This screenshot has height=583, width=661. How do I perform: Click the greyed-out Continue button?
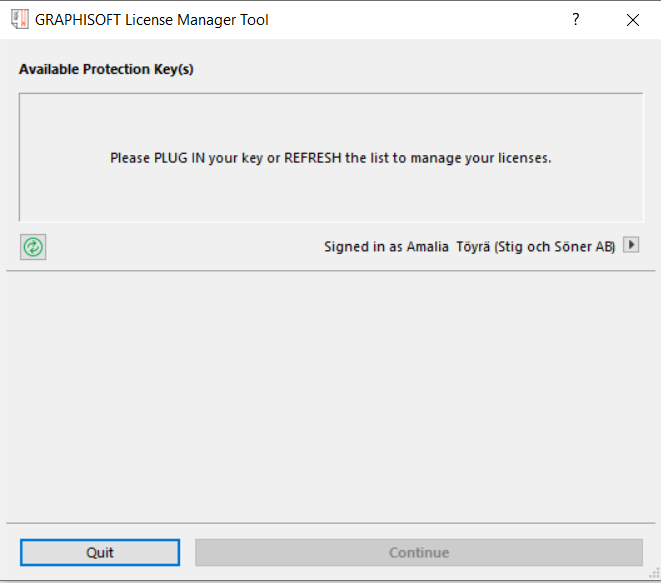pos(419,552)
